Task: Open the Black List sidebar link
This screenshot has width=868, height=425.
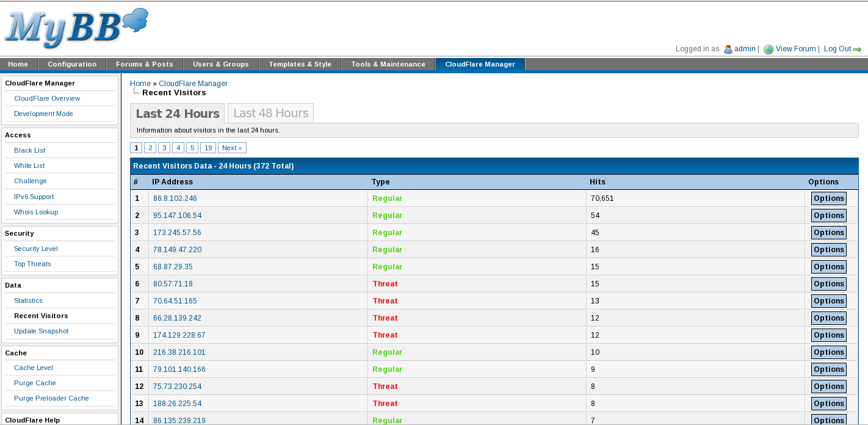Action: pyautogui.click(x=29, y=150)
